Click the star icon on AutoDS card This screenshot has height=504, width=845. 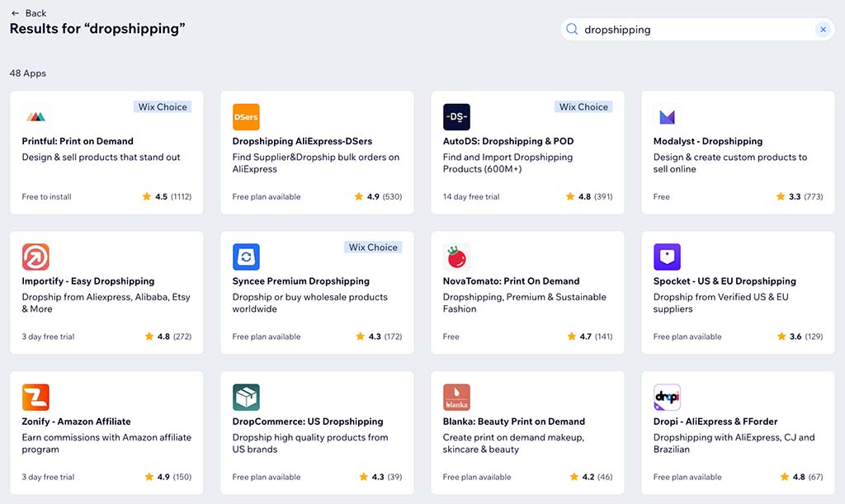pos(569,196)
